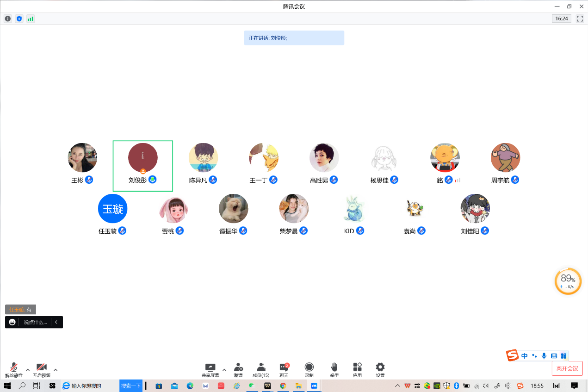This screenshot has height=392, width=588.
Task: Toggle full screen mode icon
Action: pyautogui.click(x=580, y=19)
